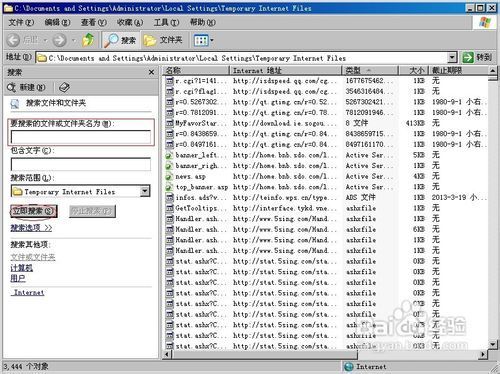Screen dimensions: 500x374
Task: Go up one folder level icon
Action: (x=88, y=40)
